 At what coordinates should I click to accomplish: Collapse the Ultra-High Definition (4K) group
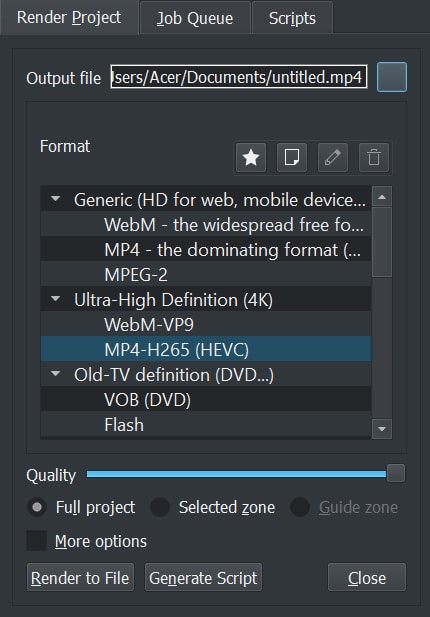click(x=56, y=299)
